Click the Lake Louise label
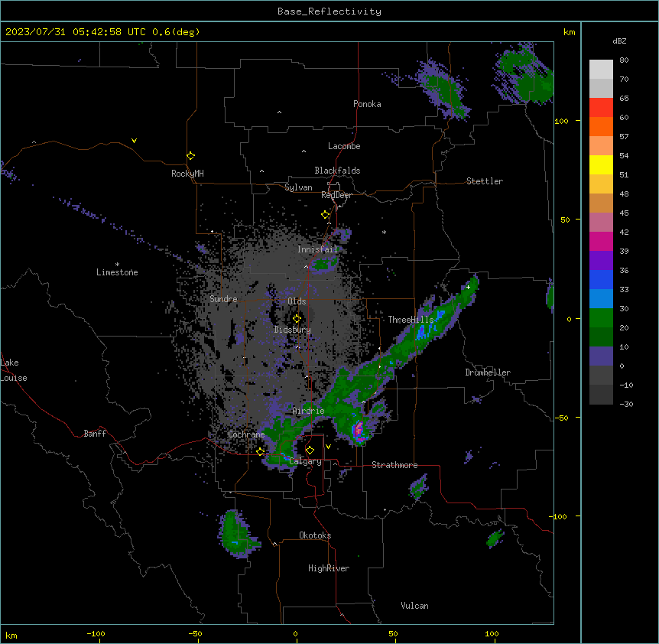This screenshot has height=644, width=659. click(14, 370)
